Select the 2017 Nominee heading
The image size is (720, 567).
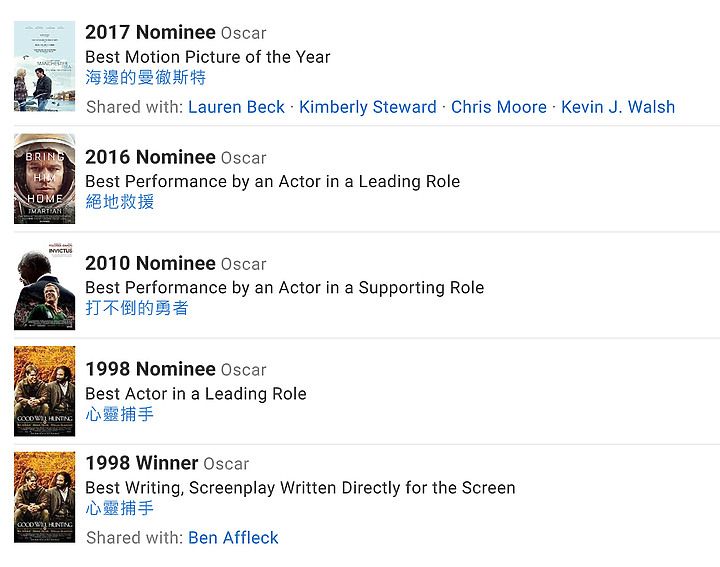click(x=150, y=32)
